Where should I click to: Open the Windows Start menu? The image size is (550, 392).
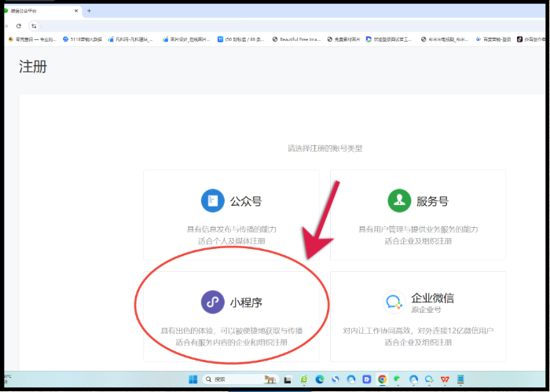click(x=192, y=379)
